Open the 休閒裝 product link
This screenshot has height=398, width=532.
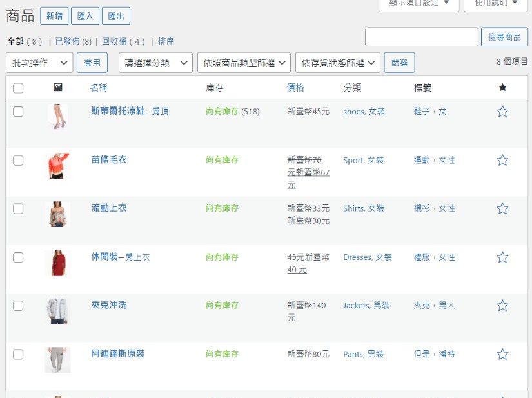[104, 257]
